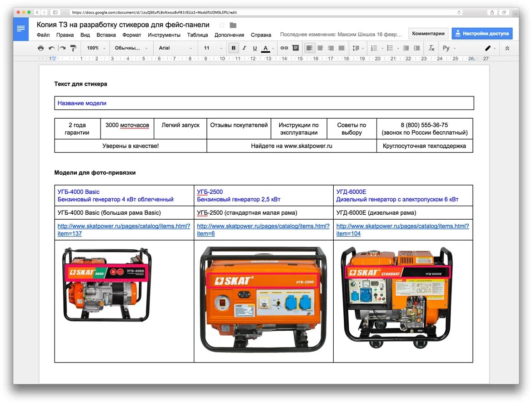532x403 pixels.
Task: Open the Arial font dropdown
Action: 175,48
